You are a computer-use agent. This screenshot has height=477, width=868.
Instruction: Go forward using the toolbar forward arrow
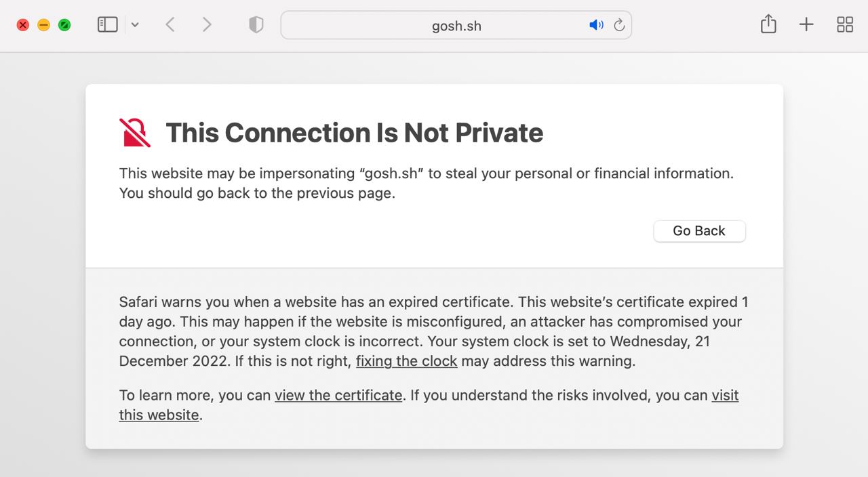pos(207,25)
